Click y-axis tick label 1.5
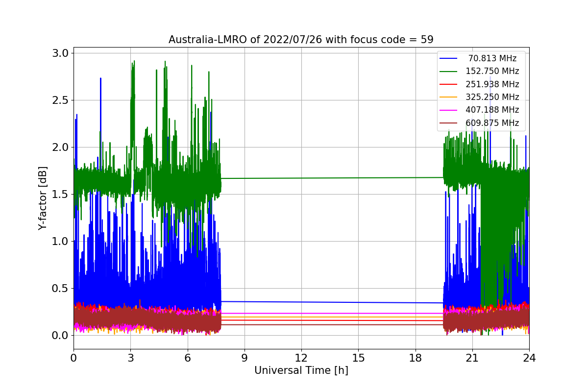This screenshot has width=588, height=392. [61, 195]
